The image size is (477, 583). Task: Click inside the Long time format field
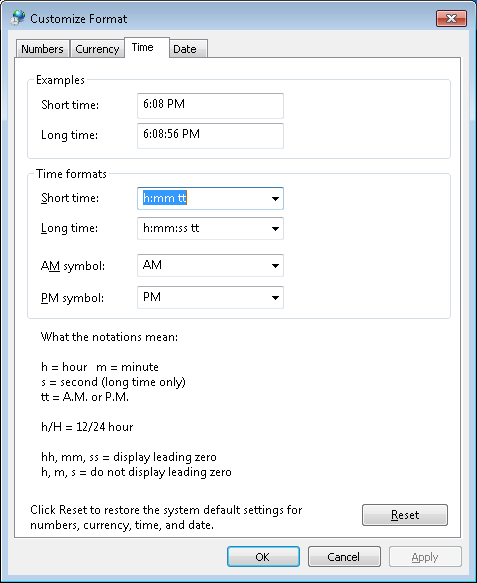(x=203, y=228)
